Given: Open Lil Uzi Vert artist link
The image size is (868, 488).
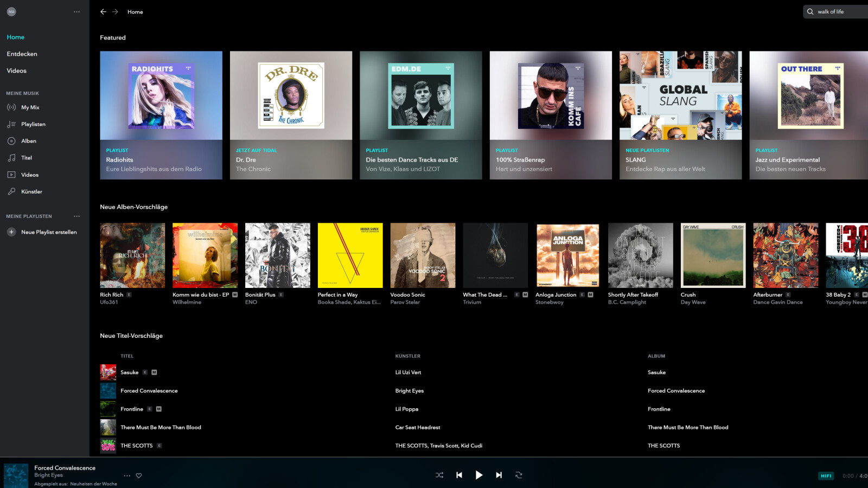Looking at the screenshot, I should pyautogui.click(x=408, y=373).
